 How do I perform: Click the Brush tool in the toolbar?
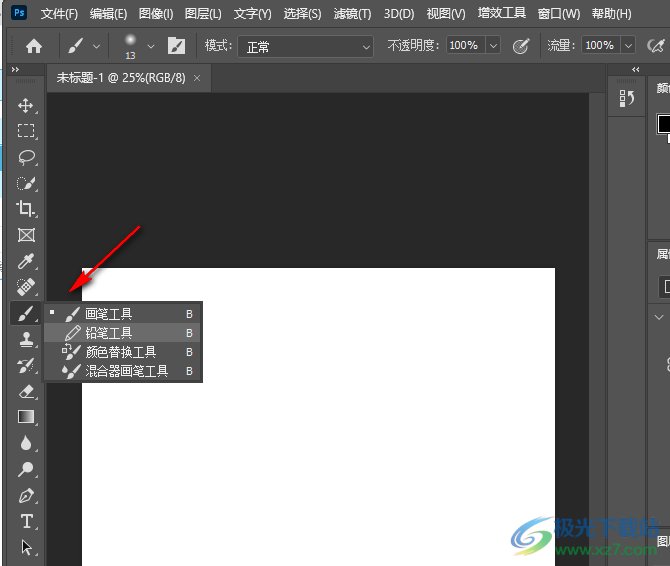26,314
